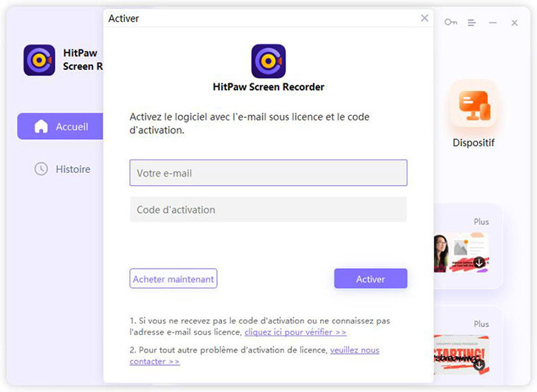The width and height of the screenshot is (537, 392).
Task: Minimize the HitPaw main window
Action: pyautogui.click(x=492, y=23)
